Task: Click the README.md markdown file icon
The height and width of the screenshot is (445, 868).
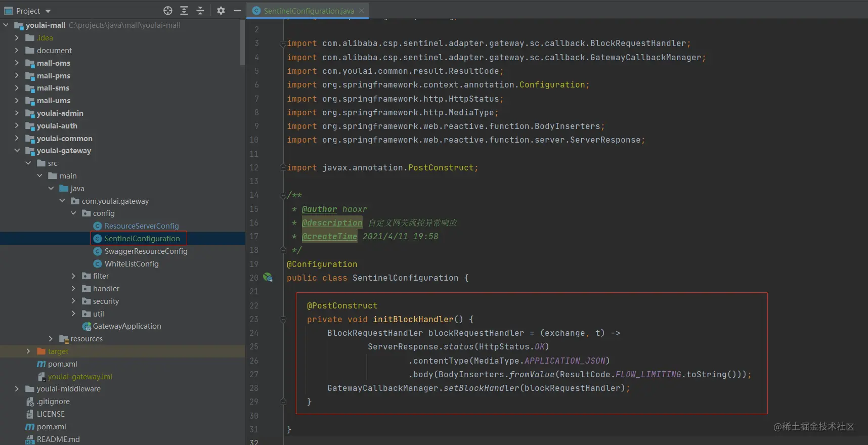Action: pos(30,439)
